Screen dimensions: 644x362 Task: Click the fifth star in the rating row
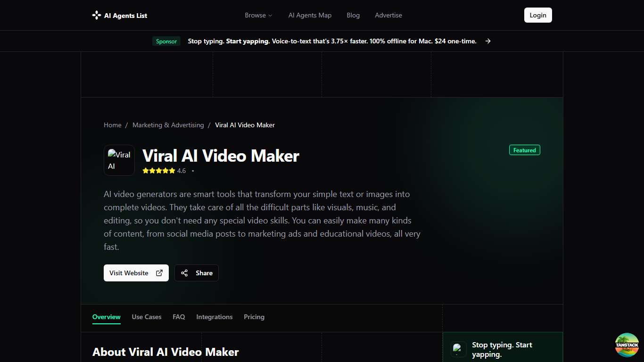tap(171, 171)
